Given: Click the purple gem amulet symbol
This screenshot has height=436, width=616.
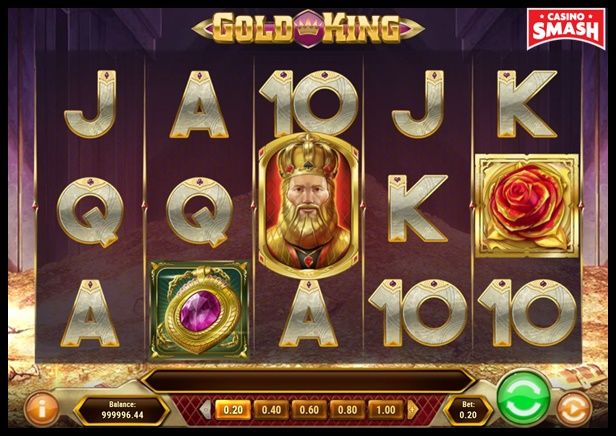Looking at the screenshot, I should [x=200, y=310].
